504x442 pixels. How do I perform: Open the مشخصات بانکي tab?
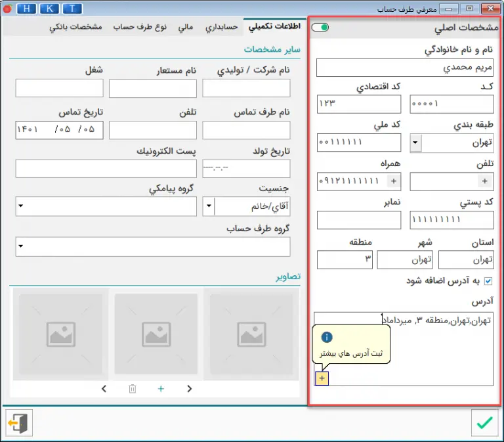coord(75,28)
